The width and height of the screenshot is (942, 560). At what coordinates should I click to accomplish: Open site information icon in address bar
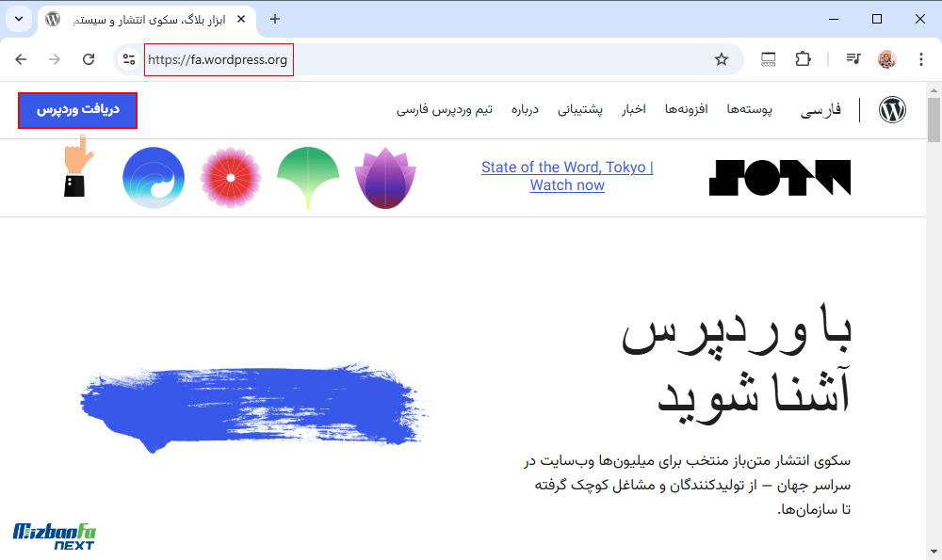pos(128,59)
